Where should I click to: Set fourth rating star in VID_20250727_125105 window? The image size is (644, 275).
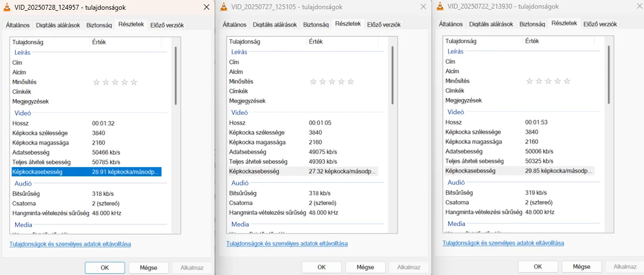(341, 81)
